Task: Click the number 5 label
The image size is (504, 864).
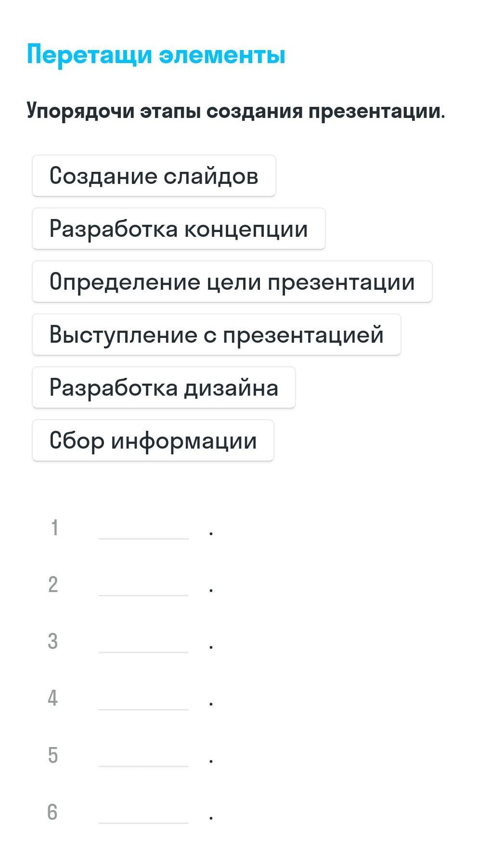Action: pyautogui.click(x=53, y=755)
